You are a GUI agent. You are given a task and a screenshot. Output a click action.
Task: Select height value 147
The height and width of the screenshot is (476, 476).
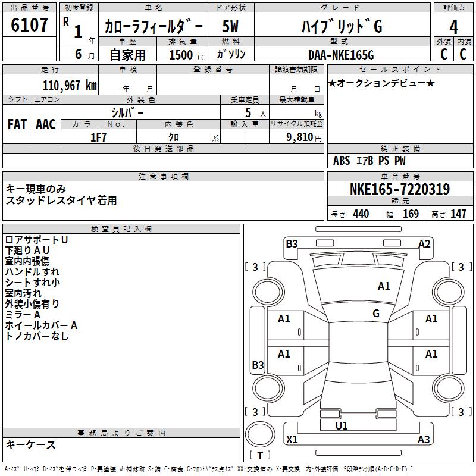click(458, 214)
